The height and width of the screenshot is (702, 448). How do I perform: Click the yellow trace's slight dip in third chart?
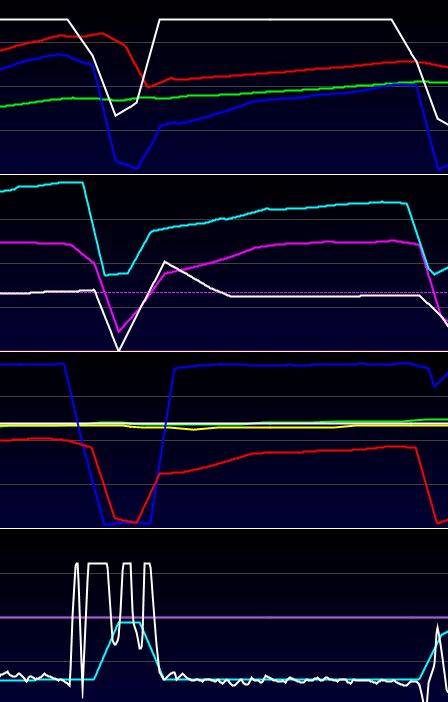193,429
